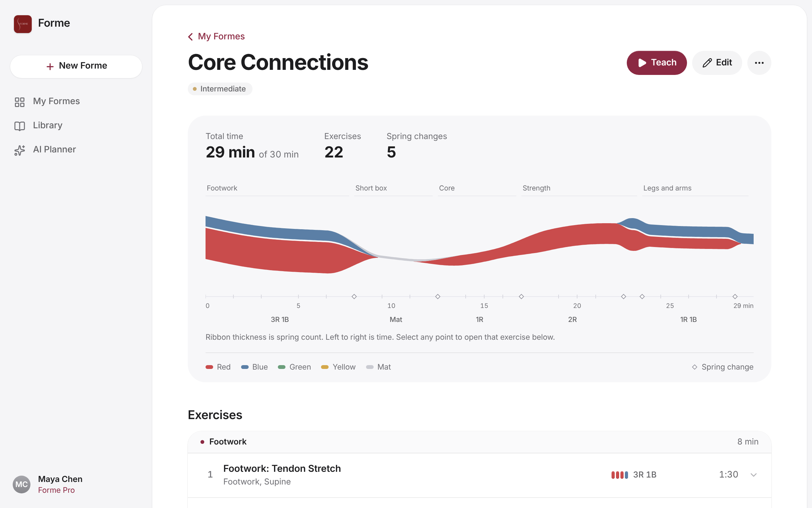Click the spring change marker near 23.5 min
This screenshot has width=812, height=508.
coord(642,296)
